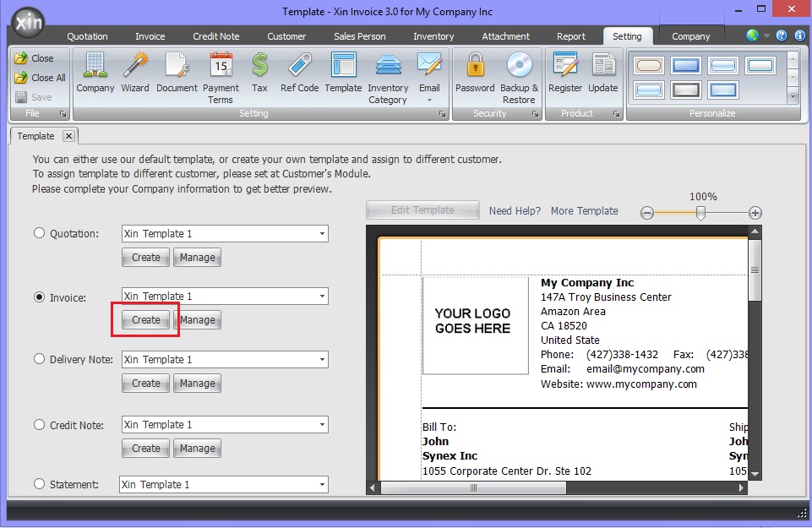Open the Need Help? link

515,210
